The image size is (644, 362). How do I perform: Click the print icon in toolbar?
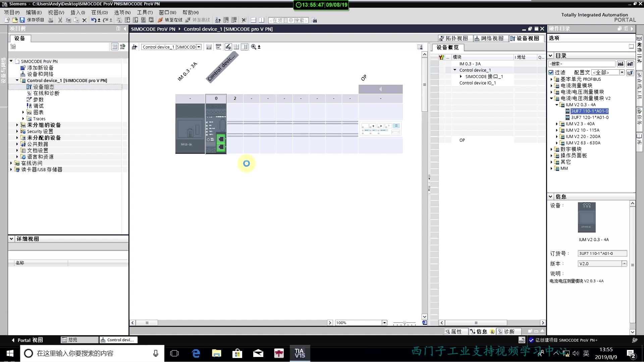51,20
